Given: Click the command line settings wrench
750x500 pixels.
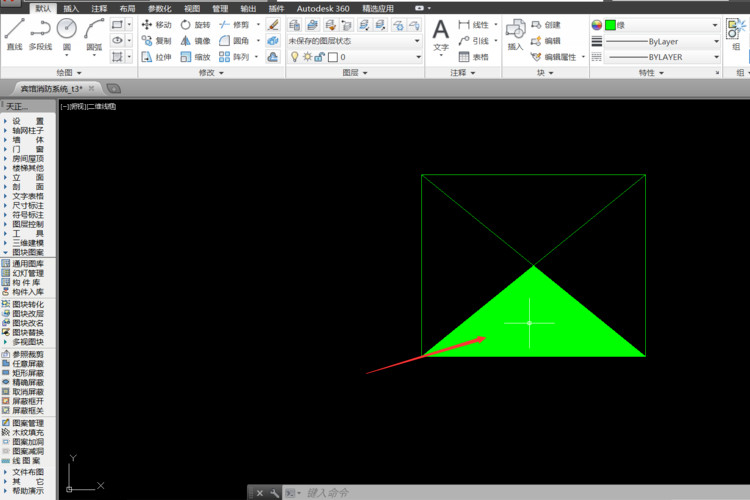Looking at the screenshot, I should pyautogui.click(x=275, y=493).
